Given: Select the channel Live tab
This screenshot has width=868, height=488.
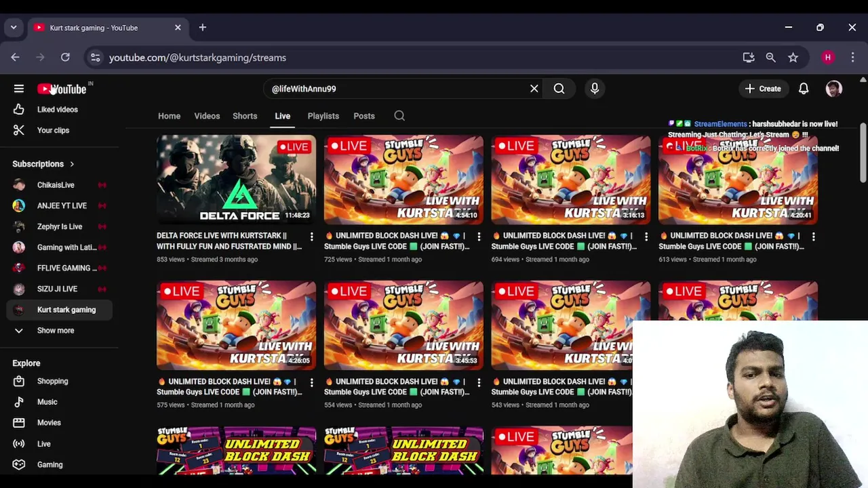Looking at the screenshot, I should (x=282, y=116).
